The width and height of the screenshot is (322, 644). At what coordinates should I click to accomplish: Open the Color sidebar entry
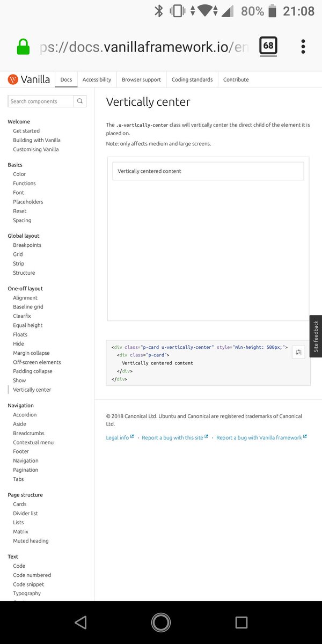[x=19, y=174]
